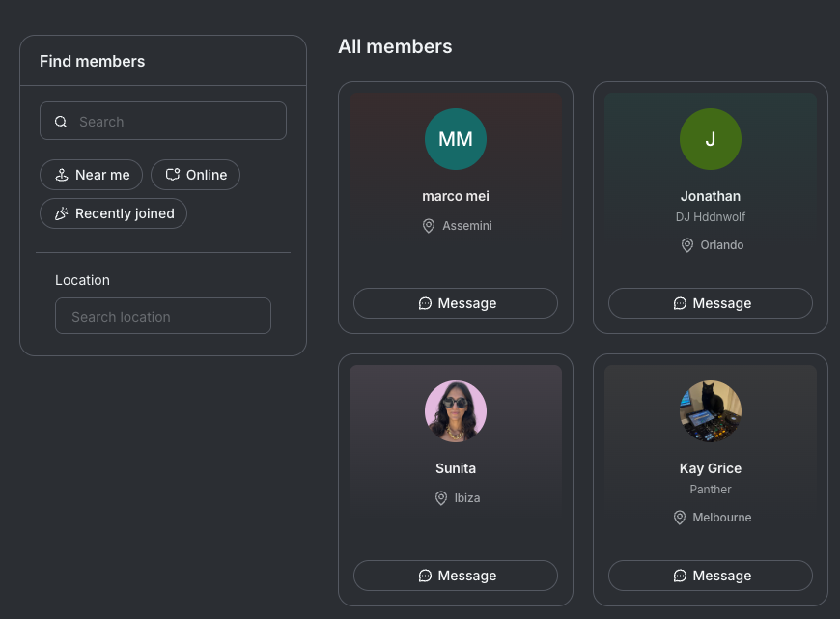
Task: Open Kay Grice's cat profile picture
Action: (x=711, y=411)
